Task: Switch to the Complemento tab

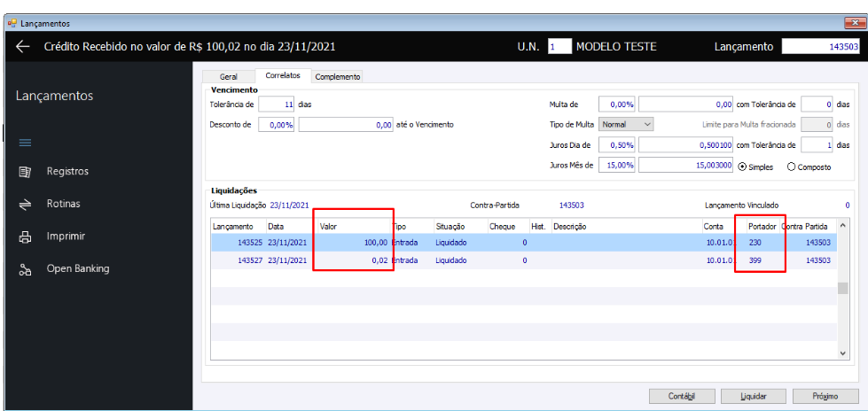Action: (338, 77)
